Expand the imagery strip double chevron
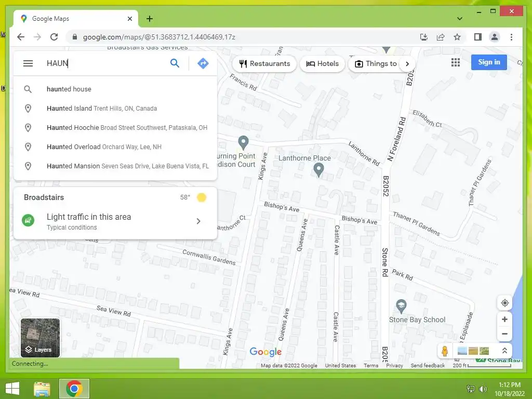This screenshot has height=399, width=532. pos(504,351)
